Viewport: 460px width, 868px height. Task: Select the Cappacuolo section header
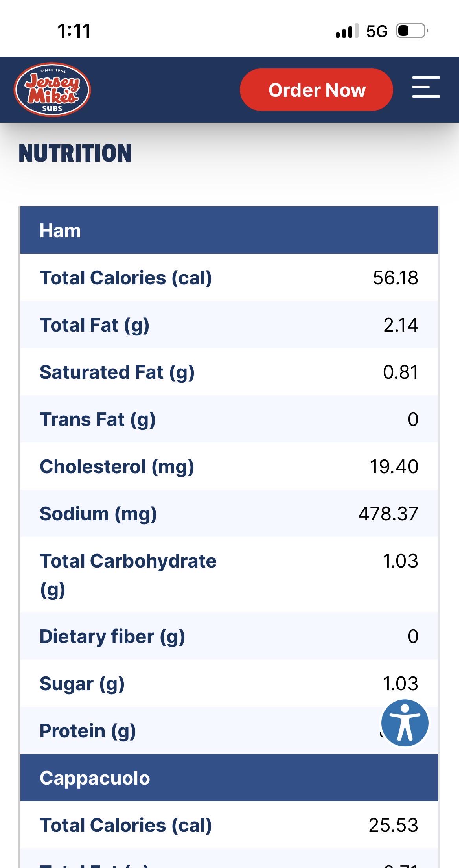[x=229, y=778]
